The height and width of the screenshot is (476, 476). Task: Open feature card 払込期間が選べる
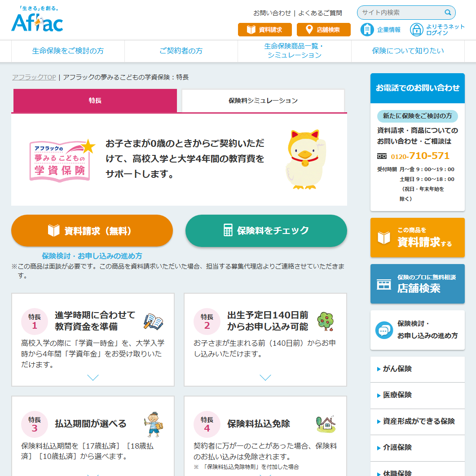click(x=93, y=436)
